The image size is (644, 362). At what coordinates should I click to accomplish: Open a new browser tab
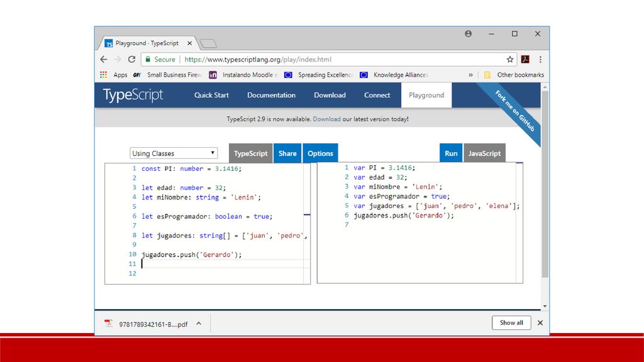[x=208, y=43]
